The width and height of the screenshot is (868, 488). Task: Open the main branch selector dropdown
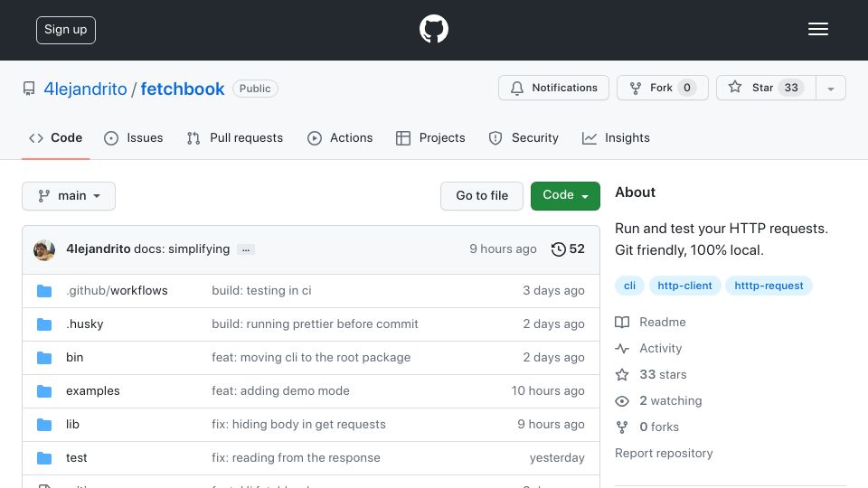[x=69, y=196]
